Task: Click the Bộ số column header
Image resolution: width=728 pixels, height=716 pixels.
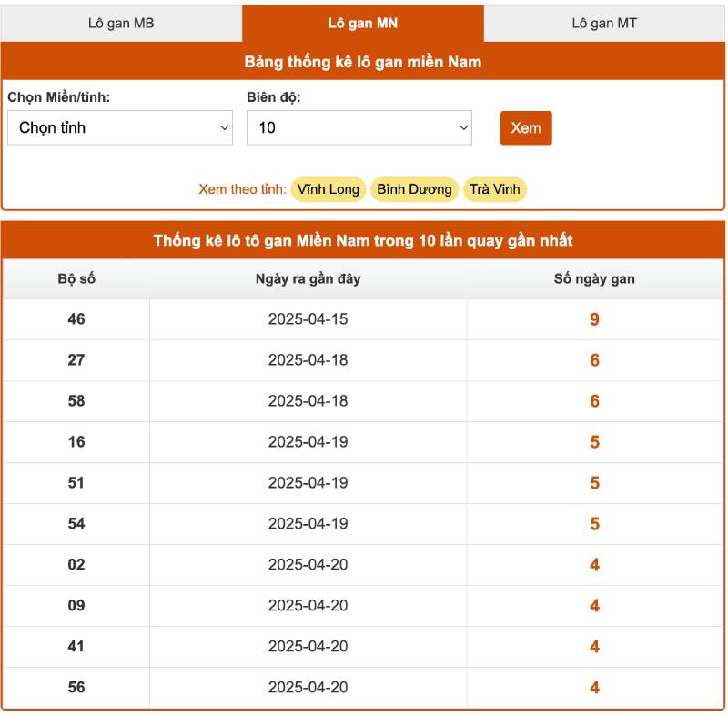Action: pyautogui.click(x=76, y=279)
